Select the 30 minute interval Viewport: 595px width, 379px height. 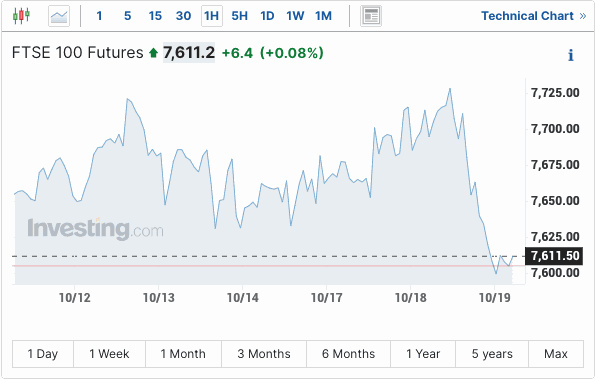[x=183, y=16]
